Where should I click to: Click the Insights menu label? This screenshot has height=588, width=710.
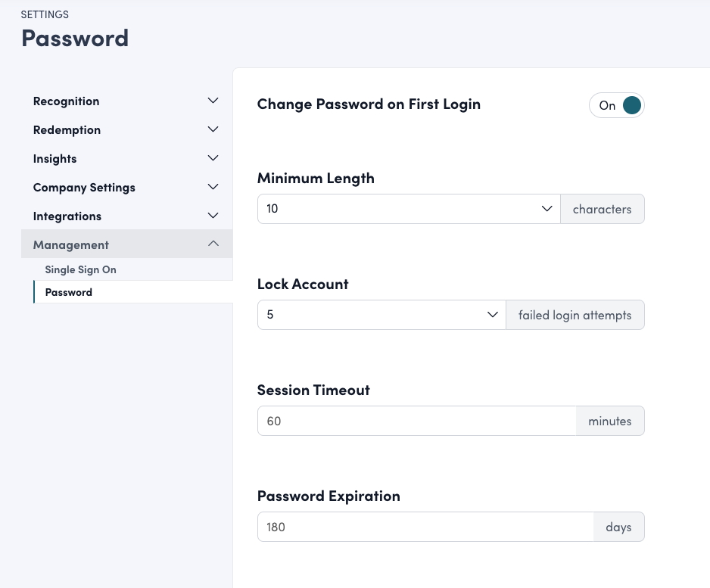pyautogui.click(x=54, y=159)
